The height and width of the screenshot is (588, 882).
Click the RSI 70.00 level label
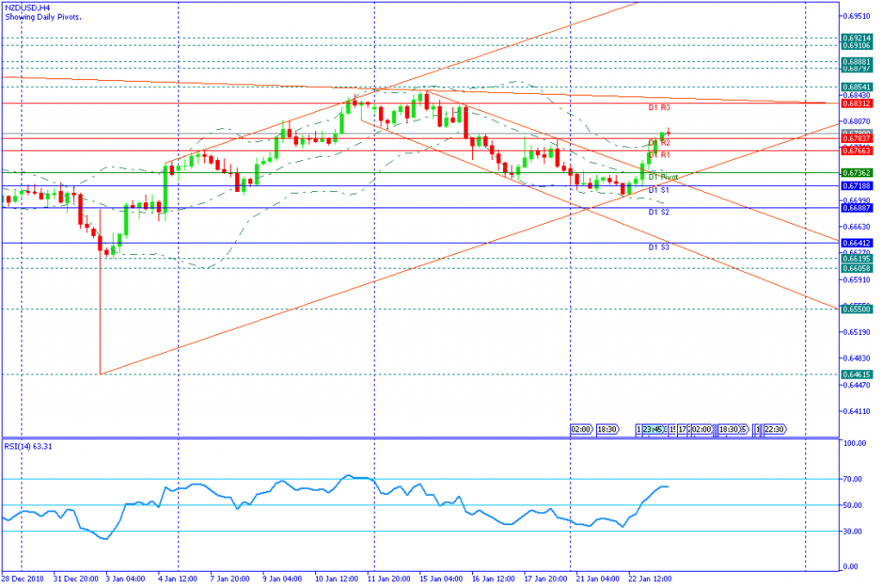tap(853, 480)
